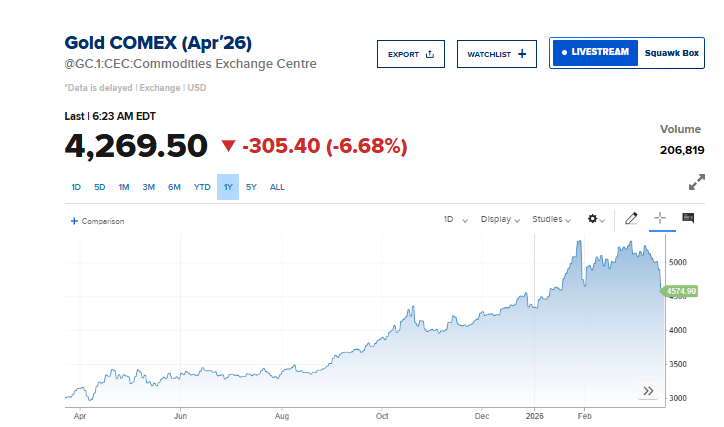Image resolution: width=724 pixels, height=427 pixels.
Task: Select the pencil drawing tool
Action: pyautogui.click(x=631, y=218)
